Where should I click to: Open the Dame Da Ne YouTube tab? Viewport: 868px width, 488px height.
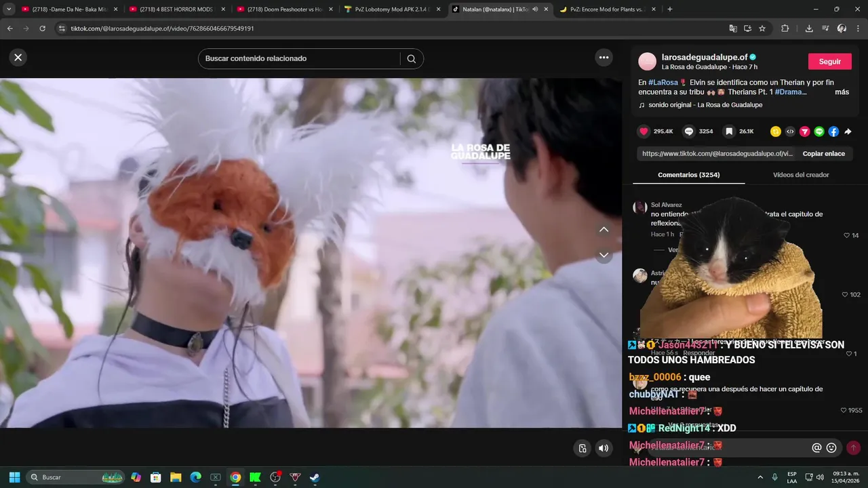(69, 9)
